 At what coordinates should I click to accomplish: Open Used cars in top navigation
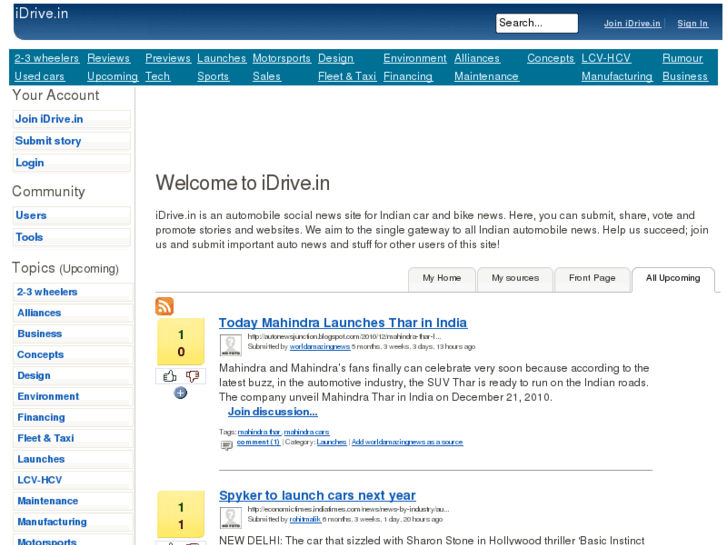(39, 77)
